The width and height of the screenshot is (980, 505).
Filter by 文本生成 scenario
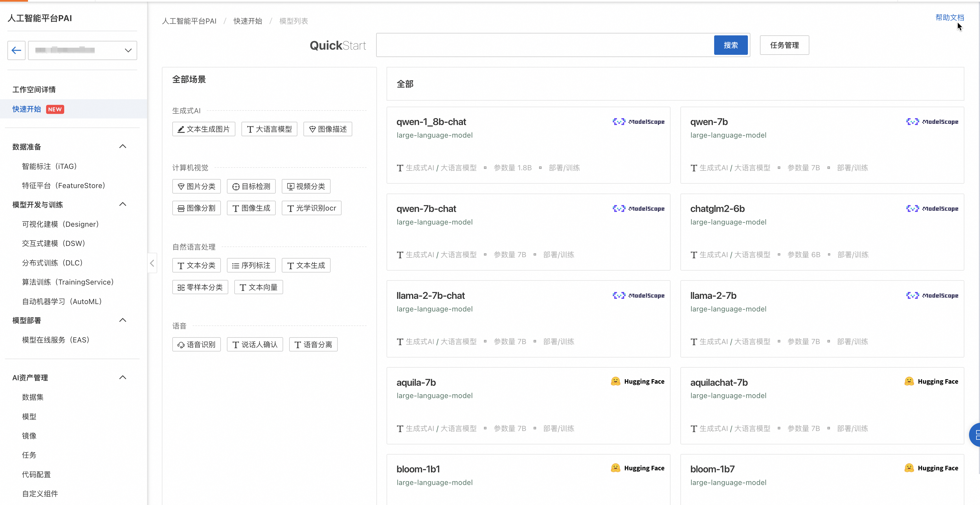[x=306, y=265]
